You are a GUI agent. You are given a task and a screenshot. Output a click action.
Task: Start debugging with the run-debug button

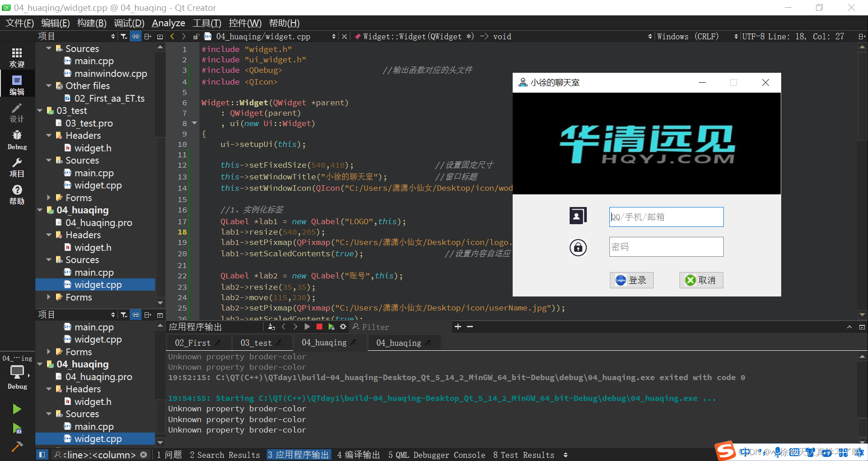pyautogui.click(x=17, y=428)
